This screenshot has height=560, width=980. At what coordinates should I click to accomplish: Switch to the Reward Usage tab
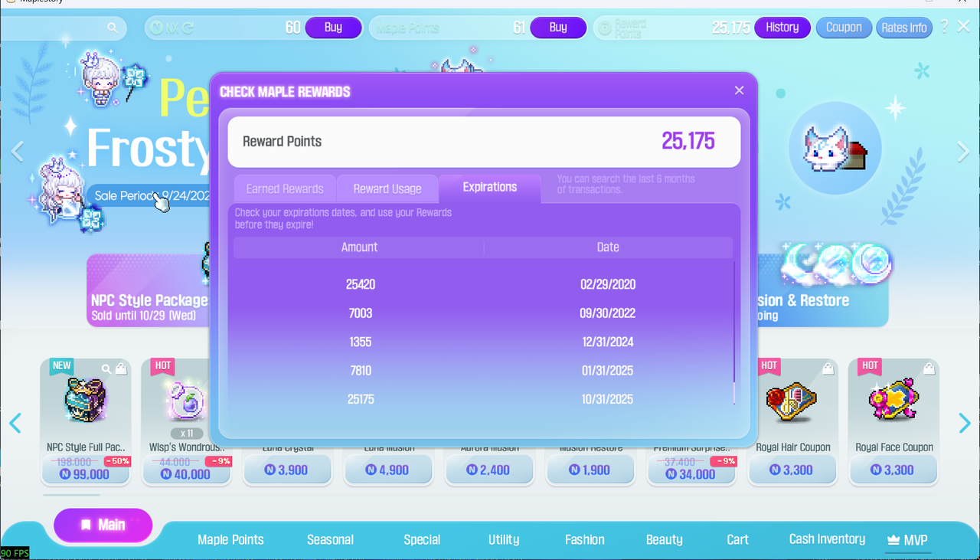387,188
